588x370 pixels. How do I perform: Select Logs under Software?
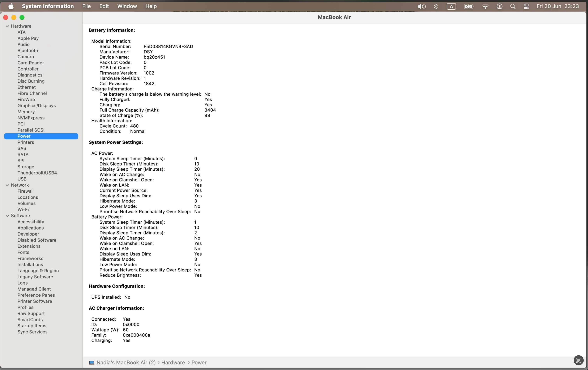(x=23, y=283)
